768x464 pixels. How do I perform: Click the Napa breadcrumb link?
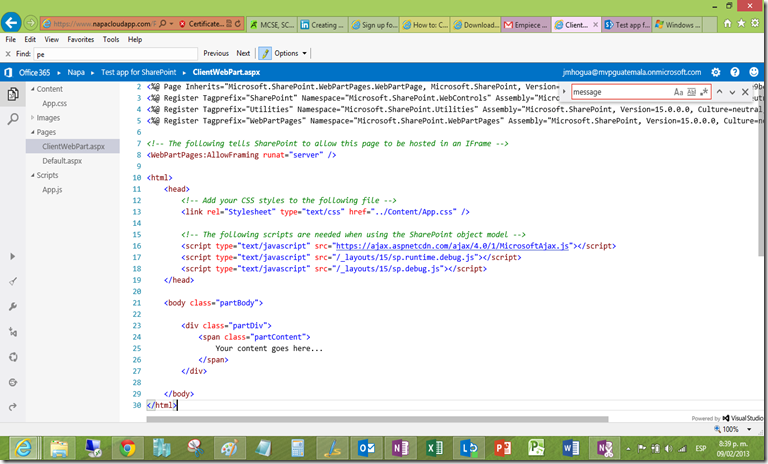point(76,72)
